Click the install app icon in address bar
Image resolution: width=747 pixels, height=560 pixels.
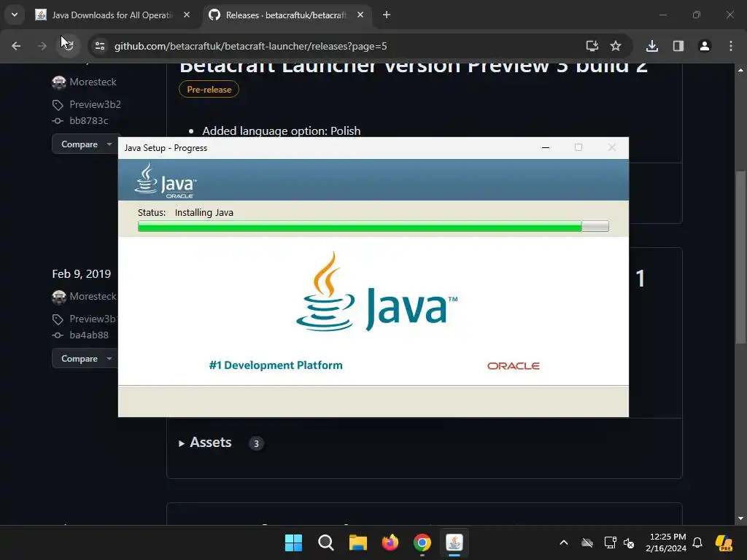tap(592, 46)
